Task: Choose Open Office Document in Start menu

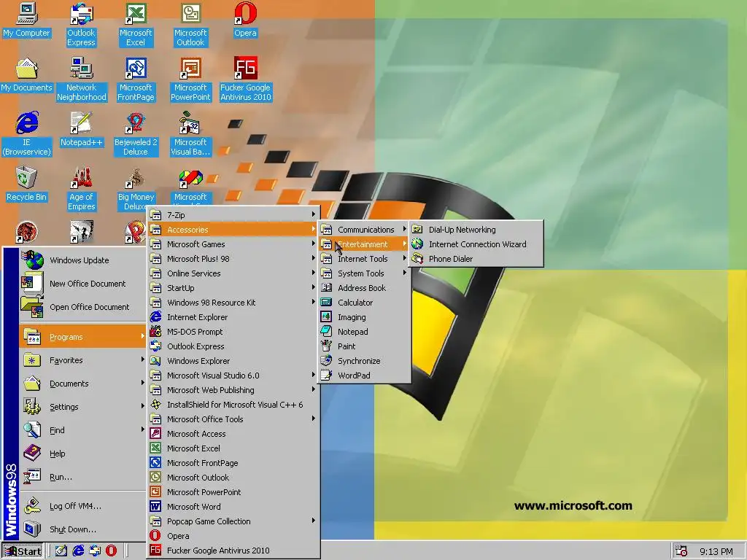Action: (83, 307)
